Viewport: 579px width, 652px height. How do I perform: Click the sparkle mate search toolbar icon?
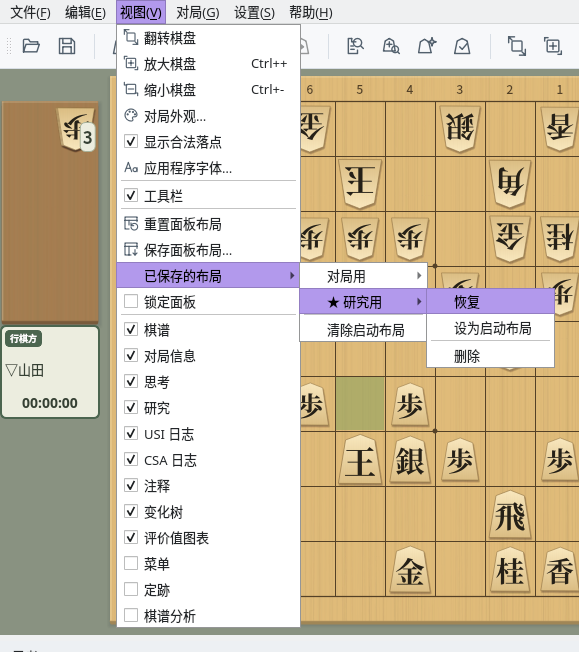coord(427,46)
